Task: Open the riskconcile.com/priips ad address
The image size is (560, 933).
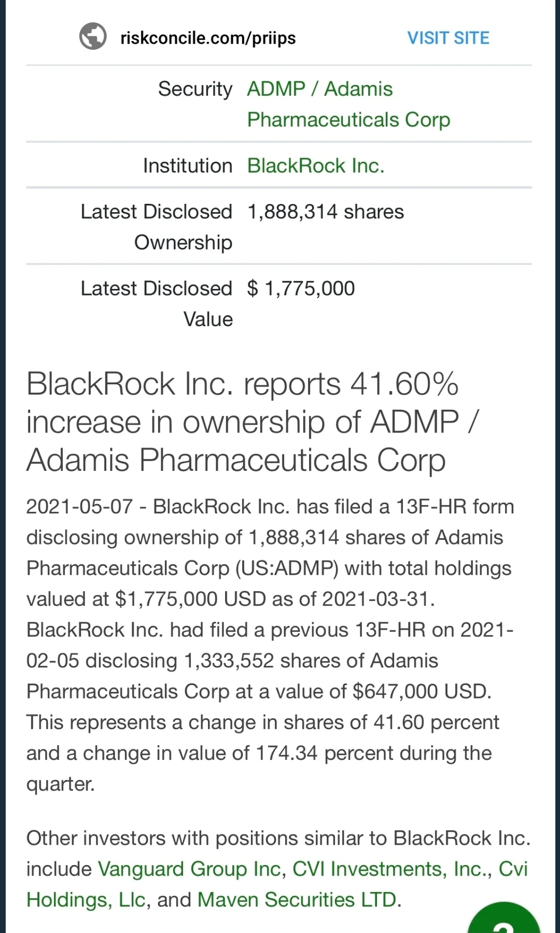Action: coord(208,38)
